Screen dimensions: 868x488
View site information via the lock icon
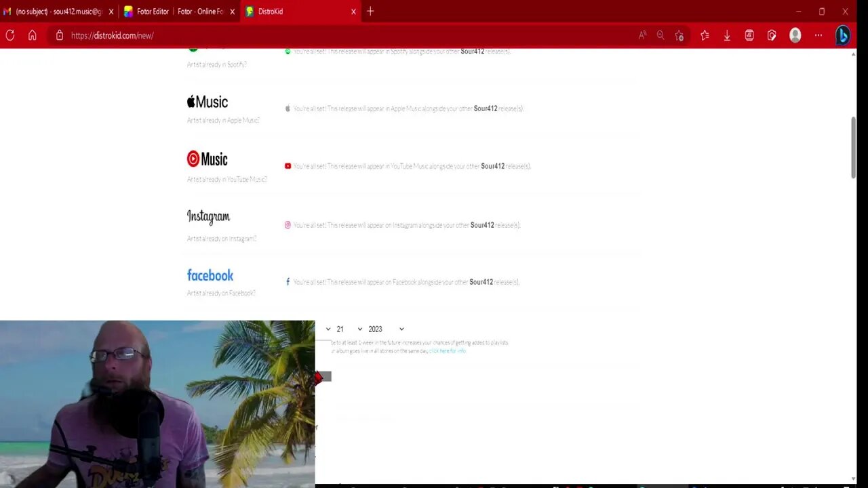pyautogui.click(x=59, y=35)
